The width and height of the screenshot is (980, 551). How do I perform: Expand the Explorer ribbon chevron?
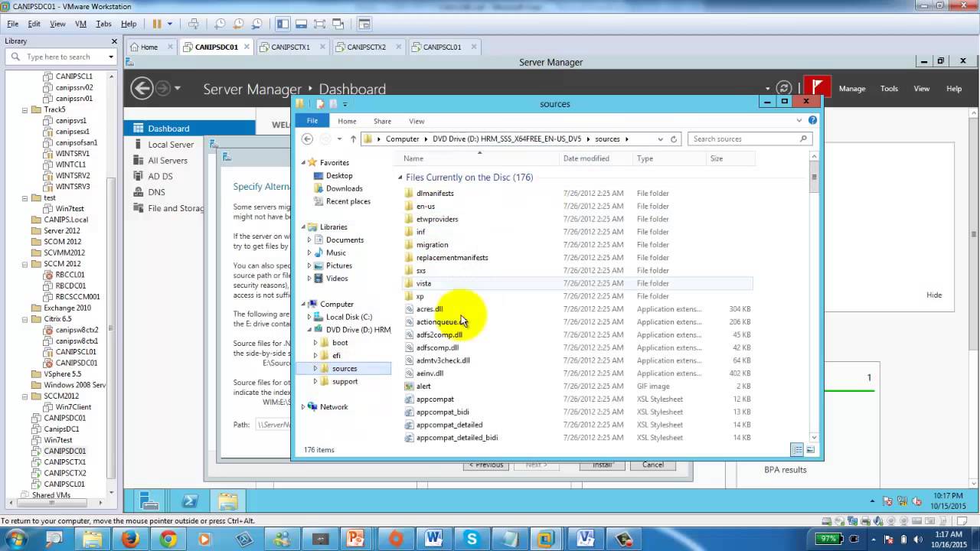click(799, 120)
